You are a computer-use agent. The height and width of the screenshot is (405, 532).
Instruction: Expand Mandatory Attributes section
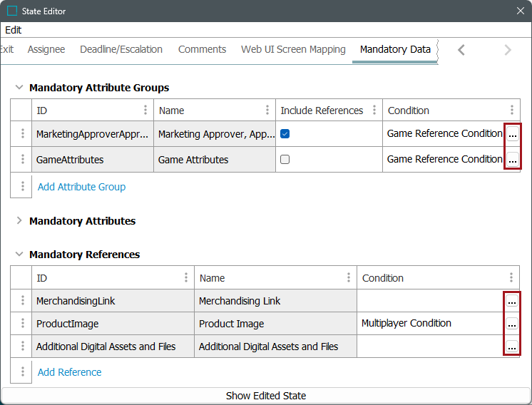pyautogui.click(x=19, y=221)
